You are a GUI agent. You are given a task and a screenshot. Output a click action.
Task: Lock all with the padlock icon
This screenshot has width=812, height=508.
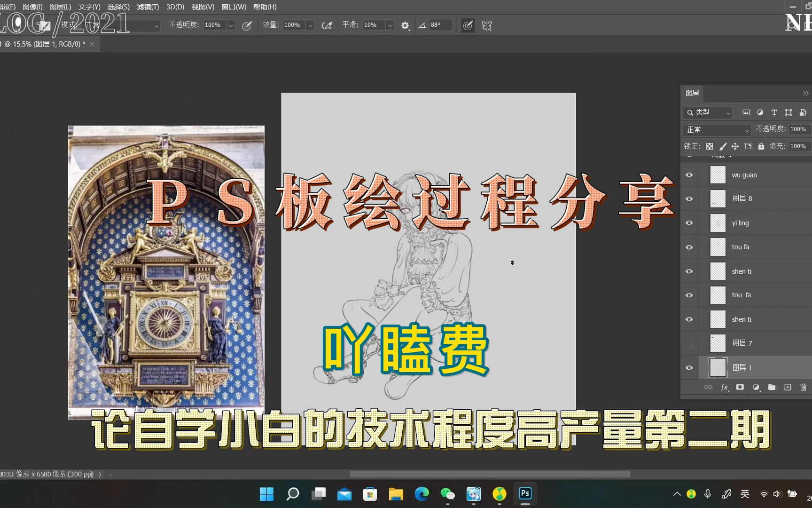tap(761, 146)
